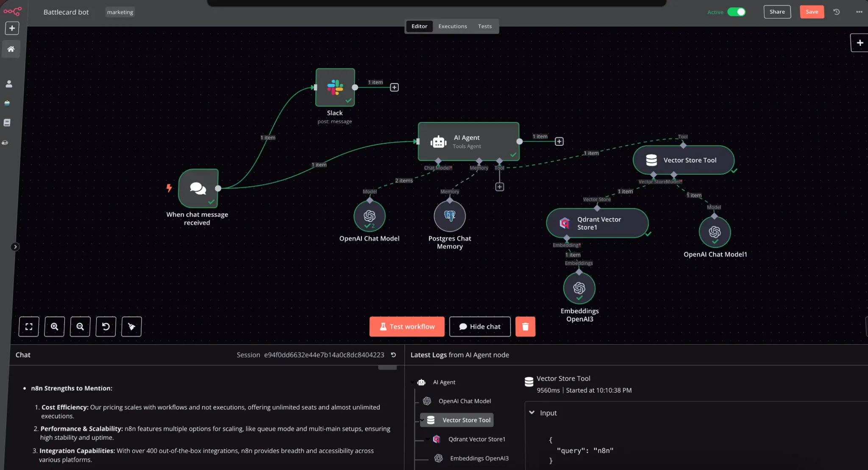This screenshot has height=470, width=868.
Task: Collapse the Vector Store Tool log entry
Action: pyautogui.click(x=422, y=420)
